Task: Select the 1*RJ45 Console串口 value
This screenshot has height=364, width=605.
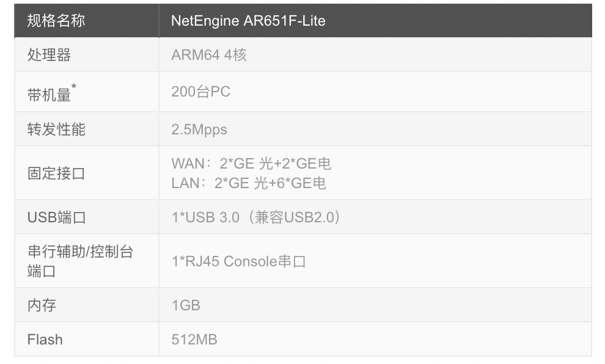Action: point(239,261)
